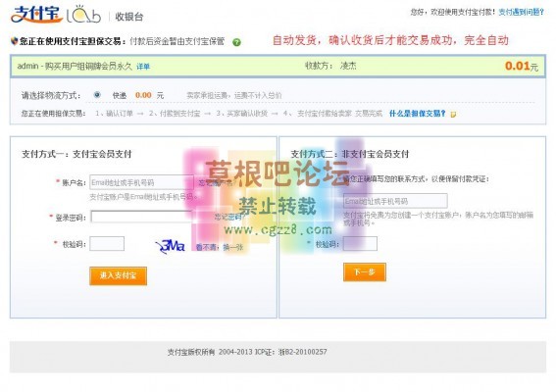This screenshot has width=556, height=392.
Task: Click the 收银台 header label
Action: (x=129, y=17)
